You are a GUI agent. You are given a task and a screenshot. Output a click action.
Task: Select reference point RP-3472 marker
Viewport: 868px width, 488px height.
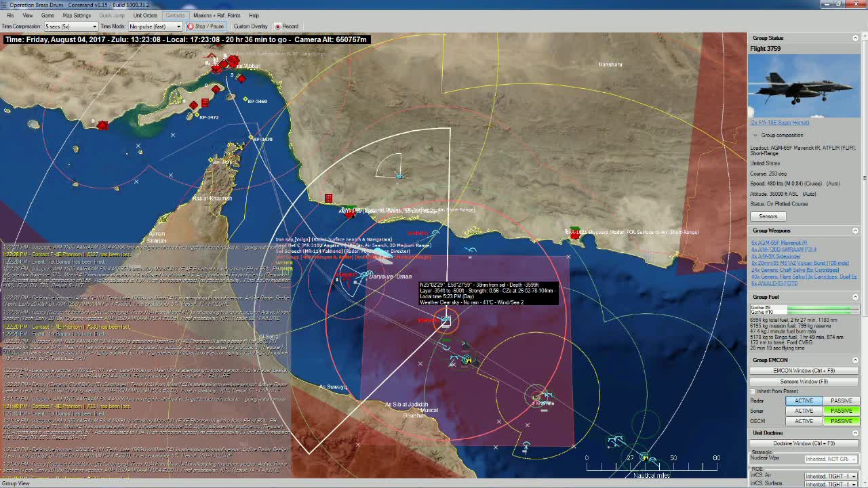click(196, 116)
